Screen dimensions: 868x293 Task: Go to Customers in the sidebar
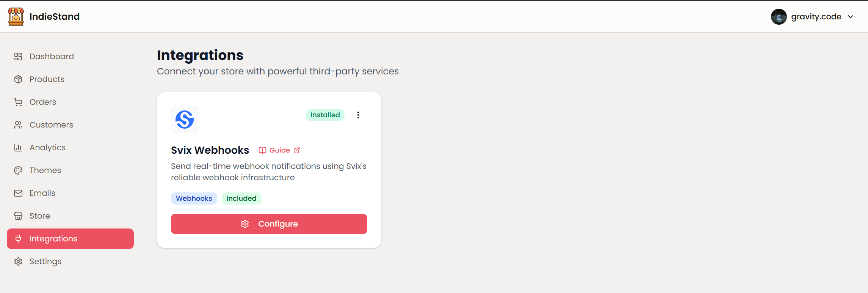coord(51,125)
